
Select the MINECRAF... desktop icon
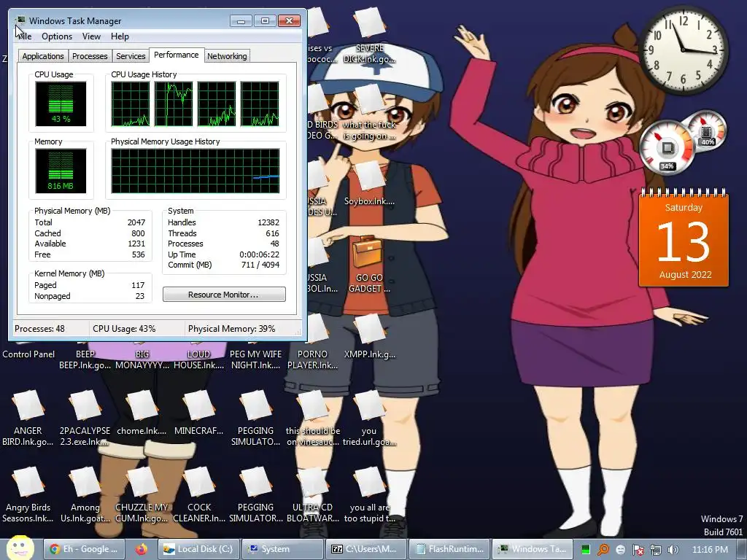point(198,413)
